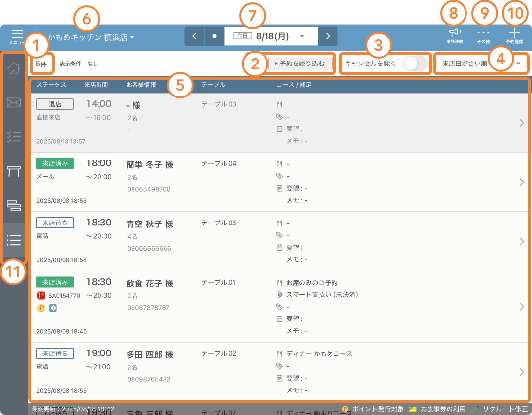Go to next day arrow

click(328, 36)
